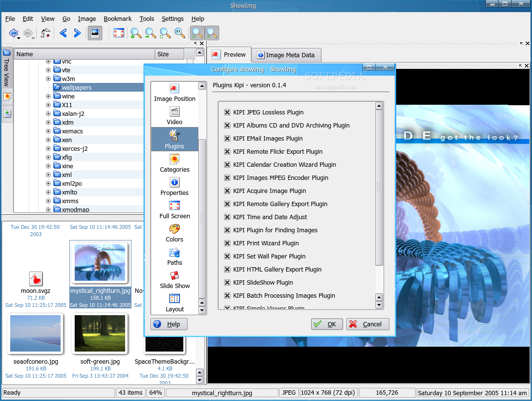This screenshot has width=532, height=401.
Task: Toggle the picture preview toolbar icon
Action: coord(95,33)
